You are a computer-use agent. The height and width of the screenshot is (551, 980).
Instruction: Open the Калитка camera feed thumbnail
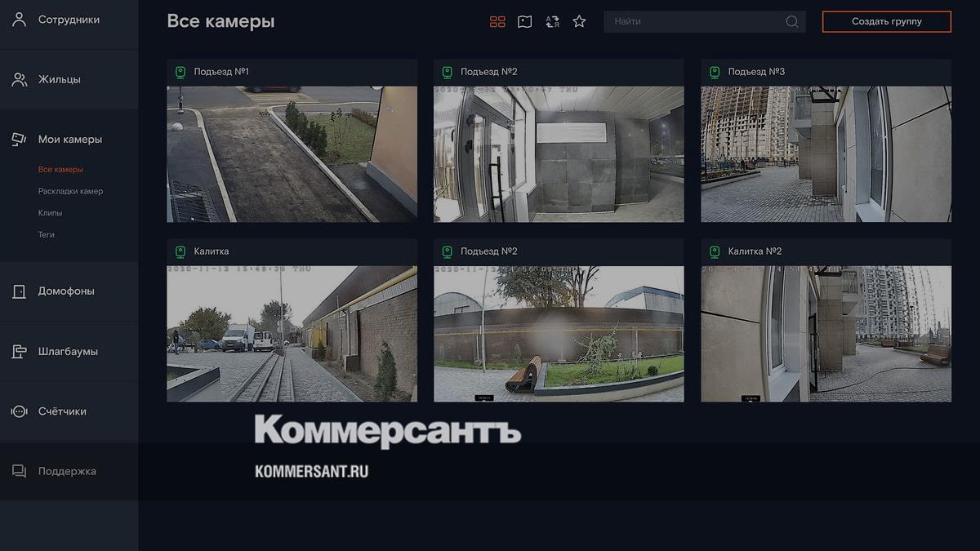click(292, 333)
